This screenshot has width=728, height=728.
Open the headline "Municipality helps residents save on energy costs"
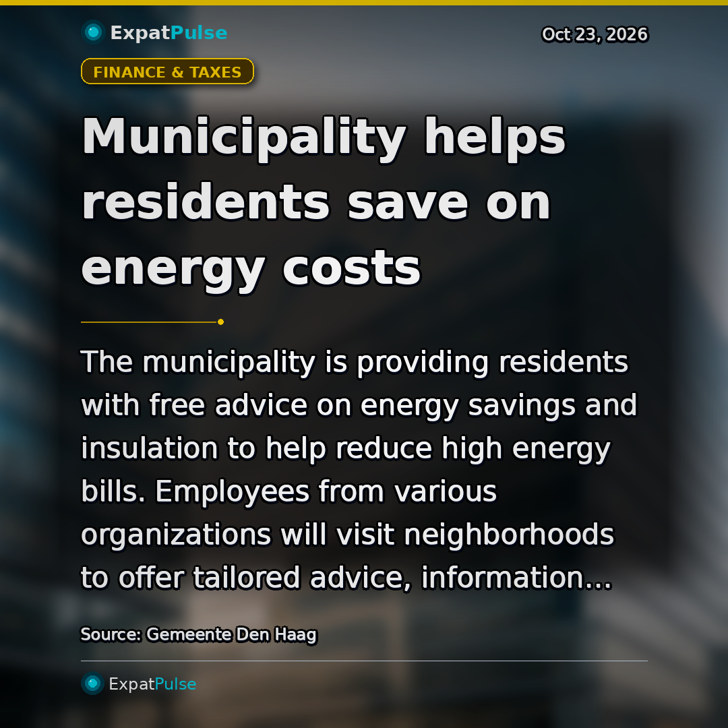point(324,204)
